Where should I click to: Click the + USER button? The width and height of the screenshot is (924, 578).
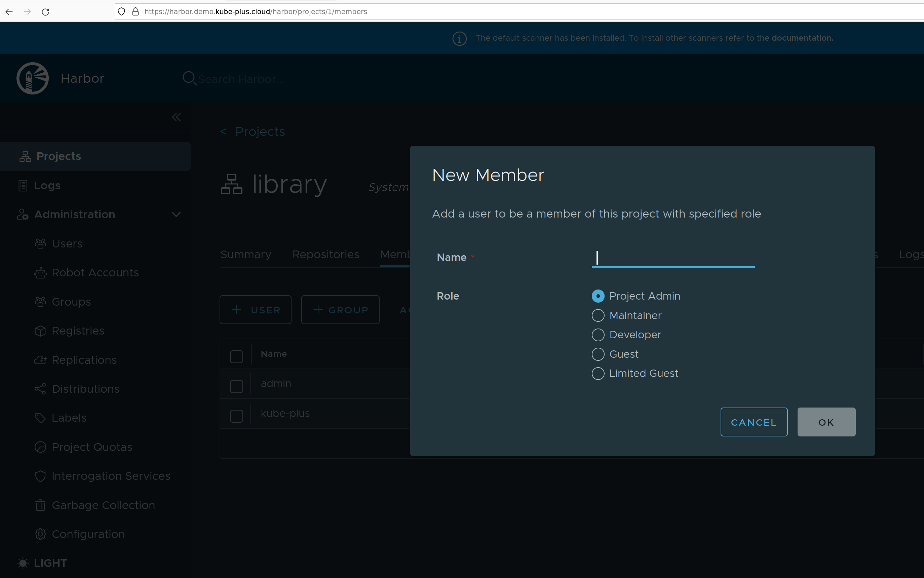click(x=255, y=310)
